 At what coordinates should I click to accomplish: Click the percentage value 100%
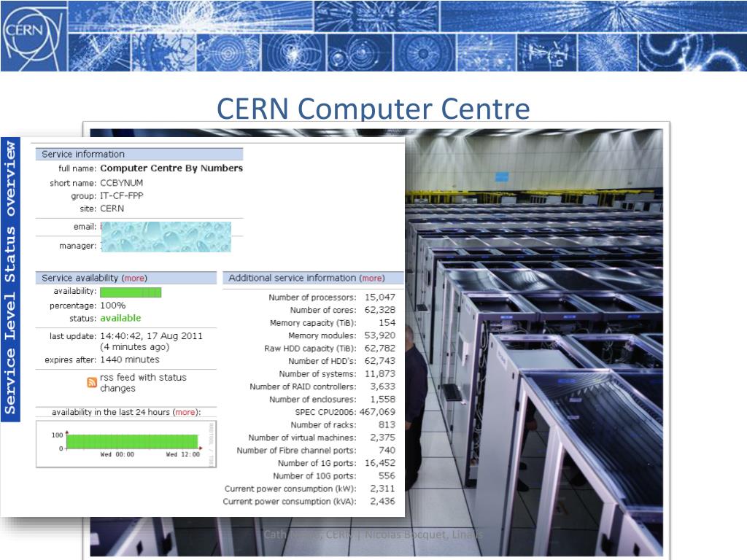click(113, 306)
